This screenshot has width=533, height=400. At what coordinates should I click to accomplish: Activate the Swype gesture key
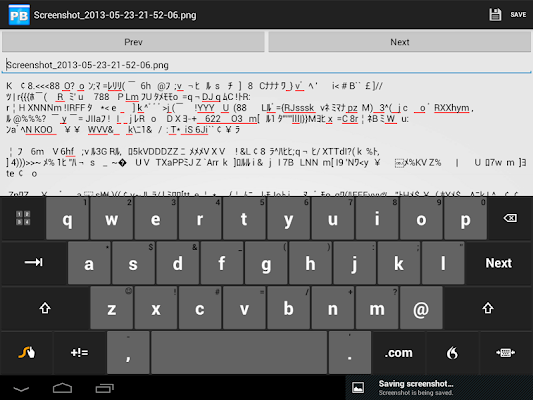27,352
